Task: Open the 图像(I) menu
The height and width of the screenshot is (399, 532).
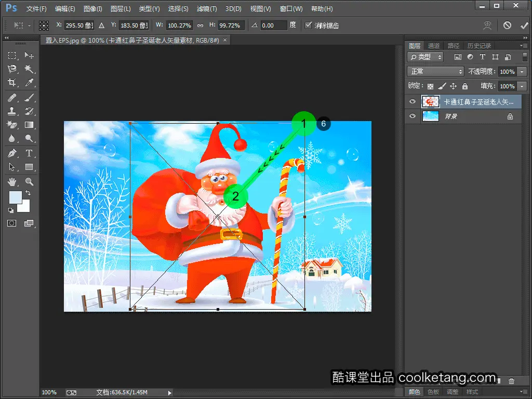Action: pos(92,9)
